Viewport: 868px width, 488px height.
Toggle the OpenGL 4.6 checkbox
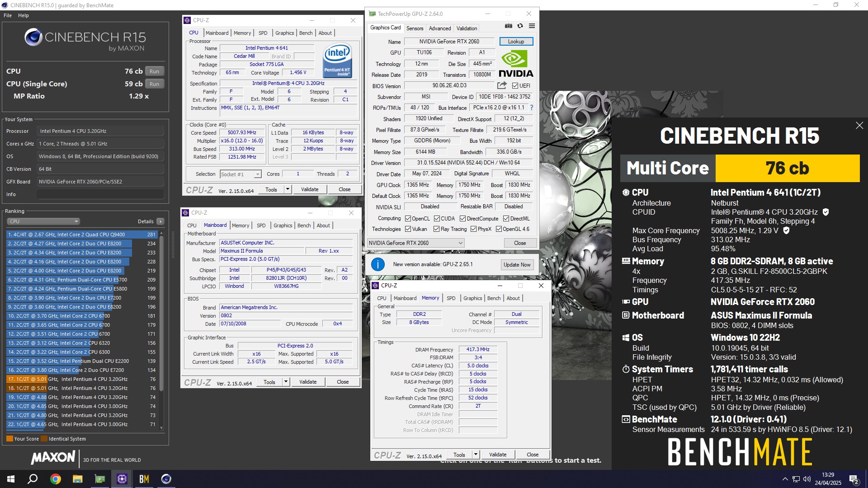point(499,229)
